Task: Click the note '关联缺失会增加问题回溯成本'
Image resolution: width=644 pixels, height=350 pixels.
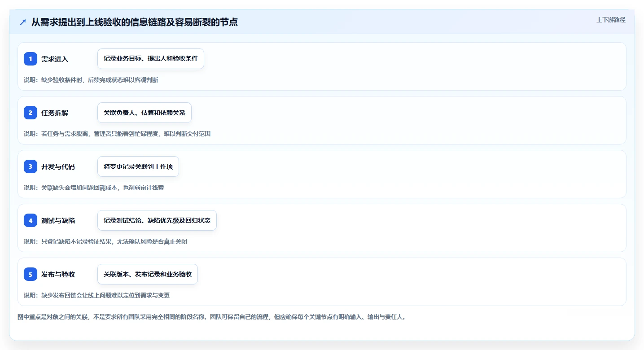Action: pos(94,188)
